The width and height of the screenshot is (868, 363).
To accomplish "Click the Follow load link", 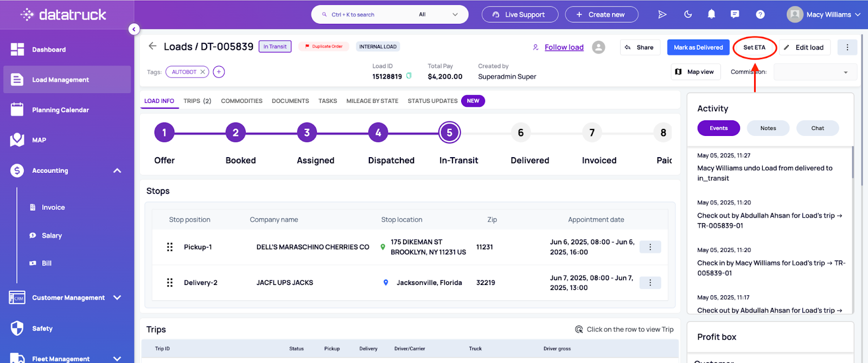I will point(564,47).
